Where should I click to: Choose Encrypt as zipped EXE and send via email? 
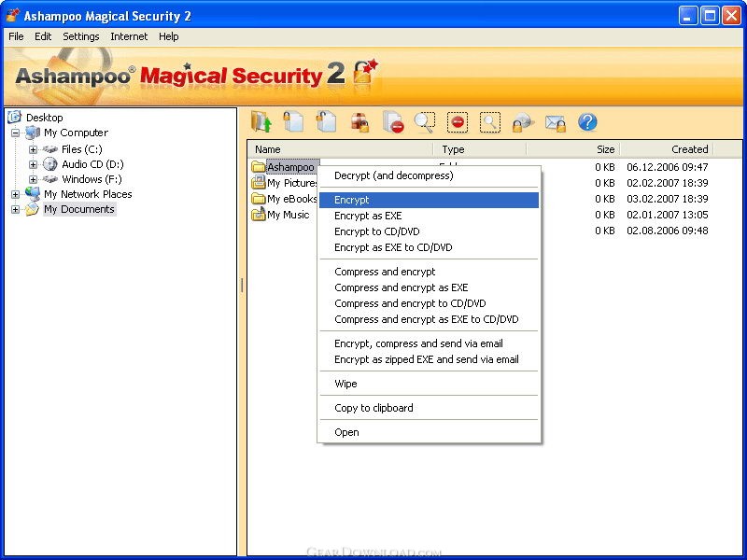point(429,359)
